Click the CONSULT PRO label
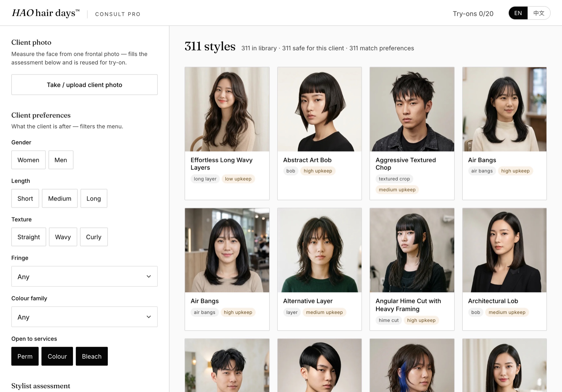The height and width of the screenshot is (392, 562). point(118,14)
